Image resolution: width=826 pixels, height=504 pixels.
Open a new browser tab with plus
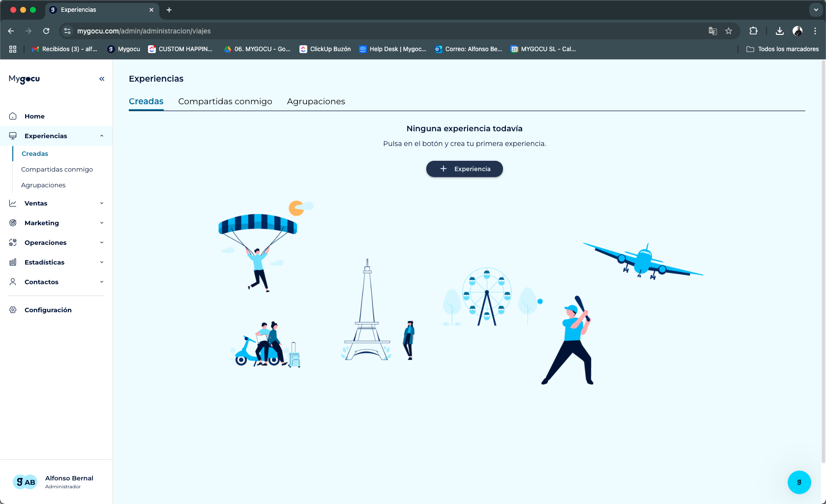click(x=169, y=10)
